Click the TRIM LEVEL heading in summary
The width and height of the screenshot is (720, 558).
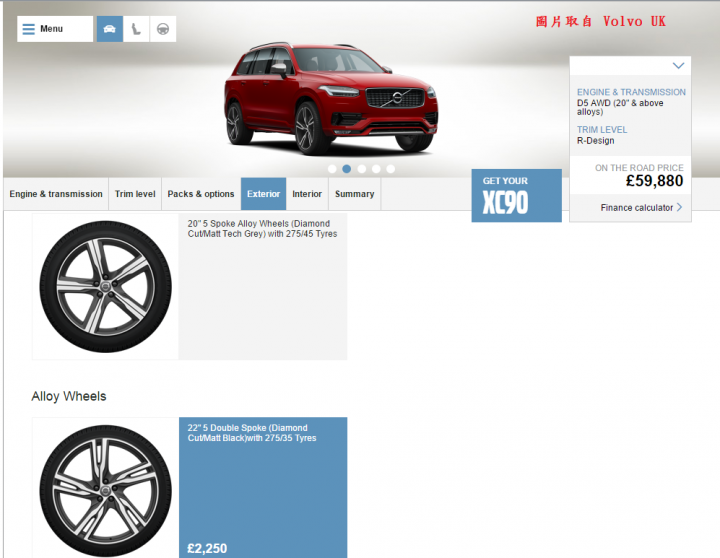(x=602, y=130)
